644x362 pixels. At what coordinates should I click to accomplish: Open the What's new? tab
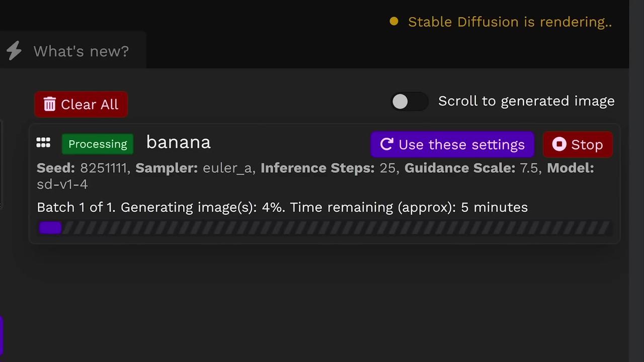pyautogui.click(x=72, y=51)
